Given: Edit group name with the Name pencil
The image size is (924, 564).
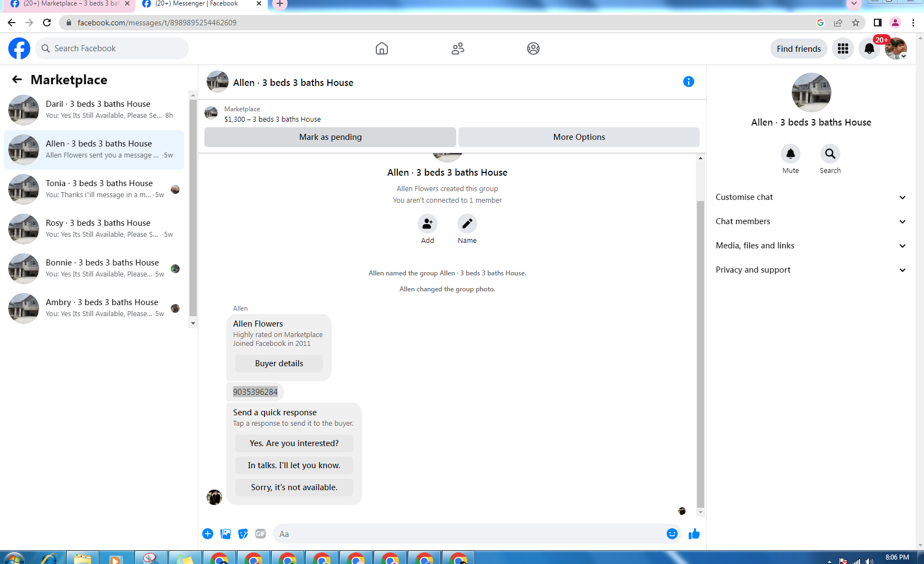Looking at the screenshot, I should (467, 224).
